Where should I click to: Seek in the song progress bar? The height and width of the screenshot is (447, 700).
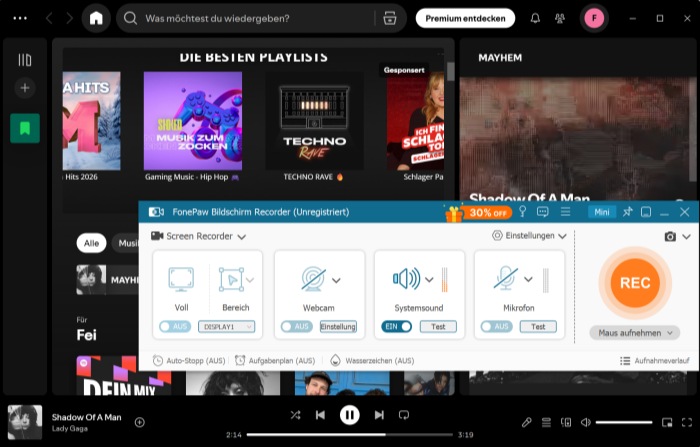pos(350,434)
